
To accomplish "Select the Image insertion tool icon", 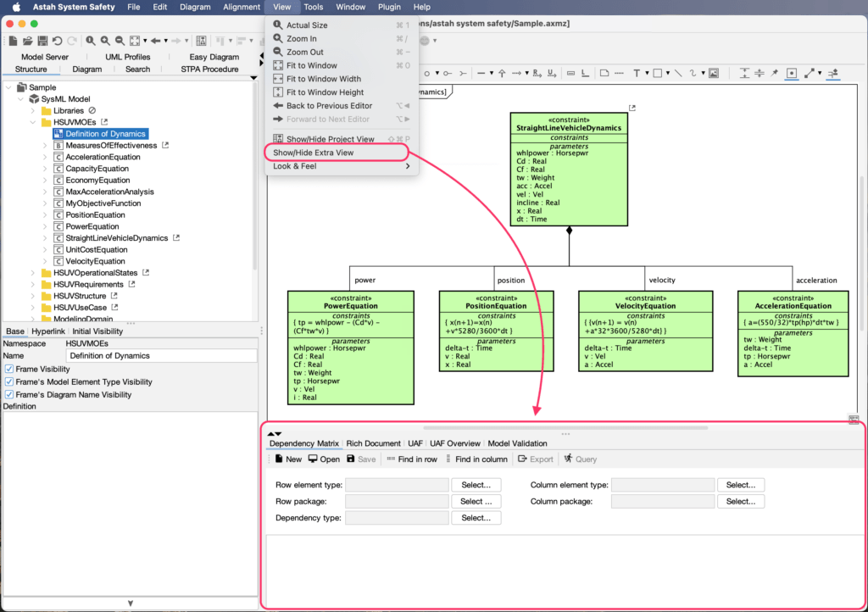I will [714, 73].
